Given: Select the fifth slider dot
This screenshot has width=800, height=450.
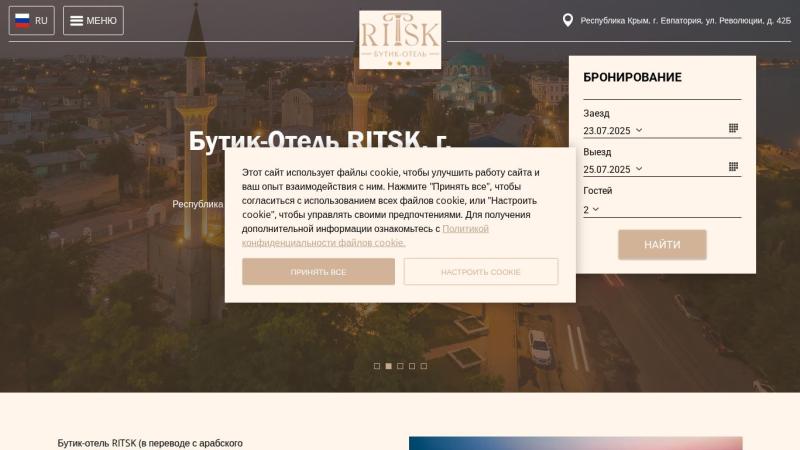Looking at the screenshot, I should [423, 366].
